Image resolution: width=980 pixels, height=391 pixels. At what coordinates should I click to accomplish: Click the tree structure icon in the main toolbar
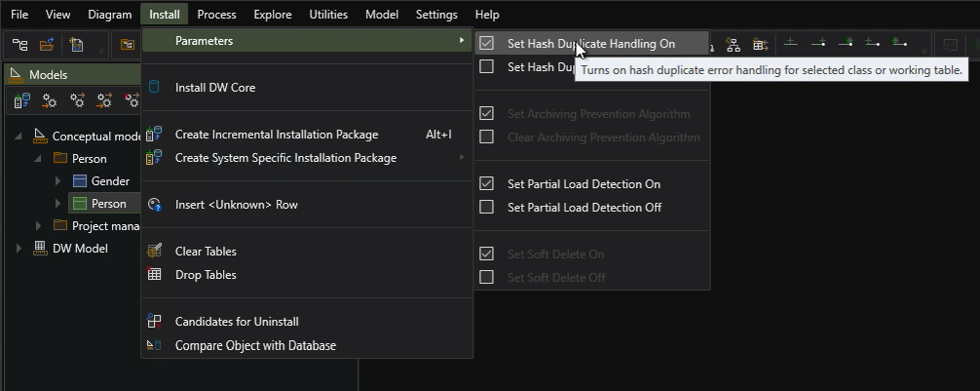pos(19,45)
